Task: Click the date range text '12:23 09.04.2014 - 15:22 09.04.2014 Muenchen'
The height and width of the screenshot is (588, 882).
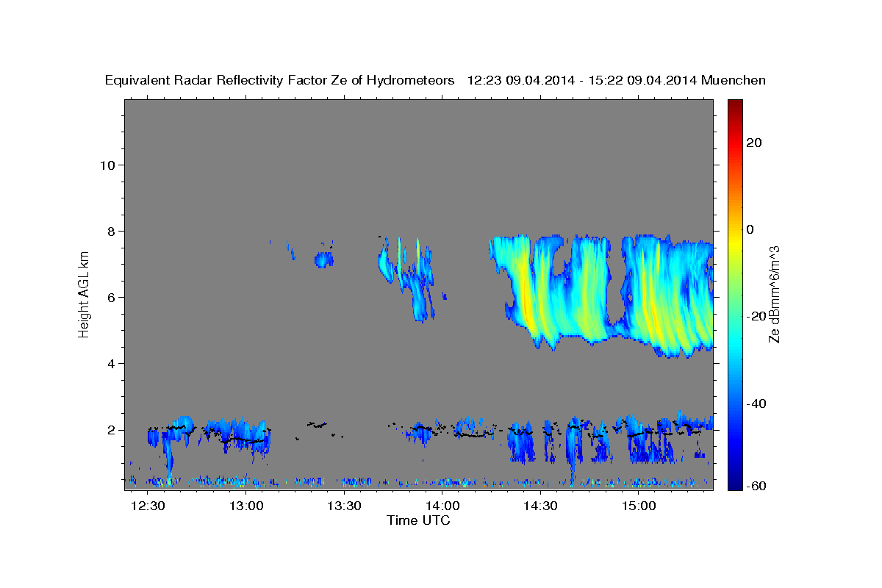Action: pos(617,81)
